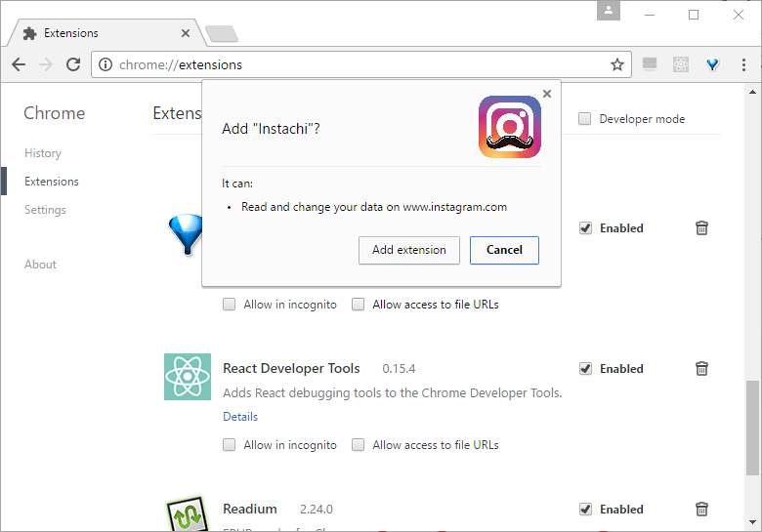Click the scrollbar down arrow
Screen dimensions: 762x532
tap(752, 522)
